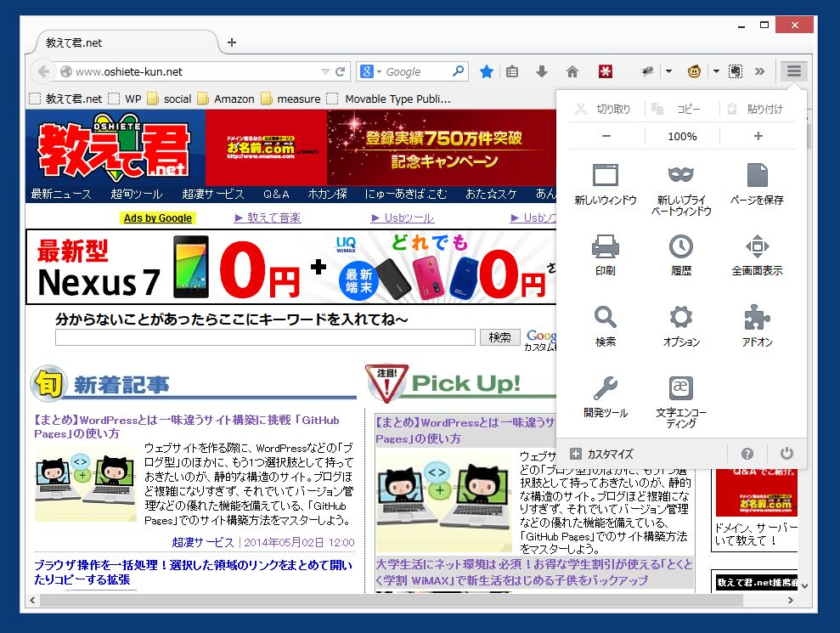This screenshot has width=840, height=633.
Task: Go back with the back arrow
Action: point(43,71)
